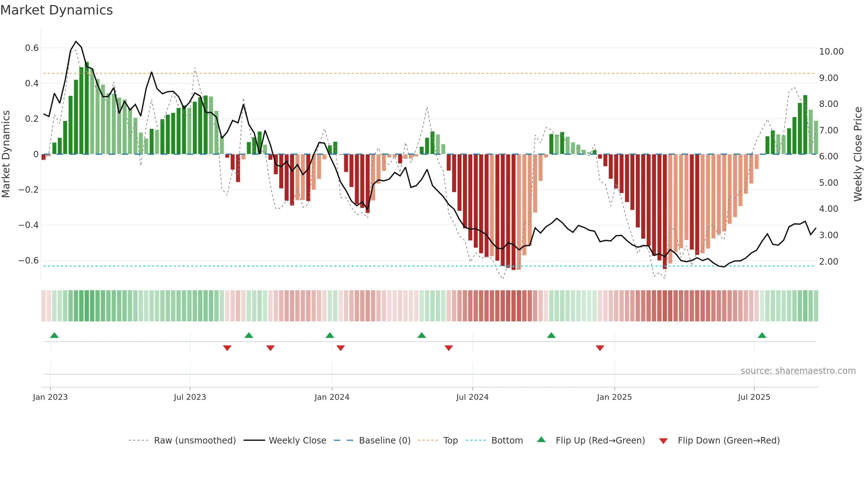This screenshot has width=868, height=488.
Task: Click the flip-down marker just after Jan 2024
Action: coord(341,348)
